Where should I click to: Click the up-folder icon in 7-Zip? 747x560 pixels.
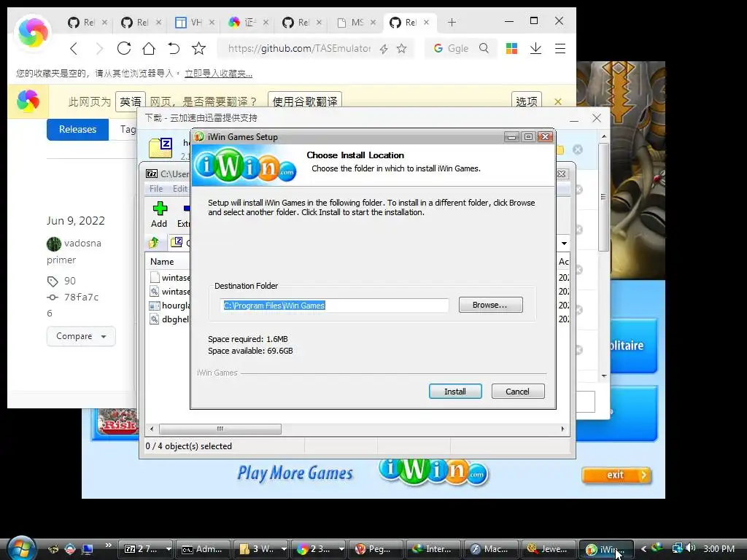pos(154,243)
